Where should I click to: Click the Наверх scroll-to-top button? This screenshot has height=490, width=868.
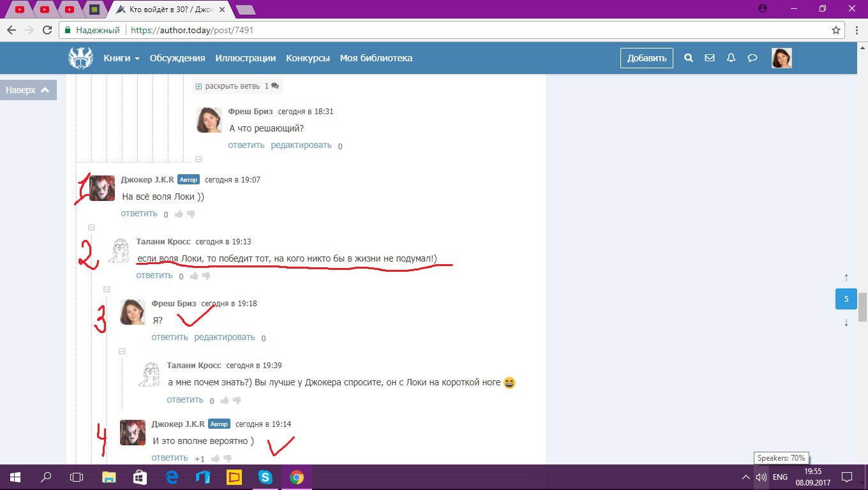coord(28,90)
